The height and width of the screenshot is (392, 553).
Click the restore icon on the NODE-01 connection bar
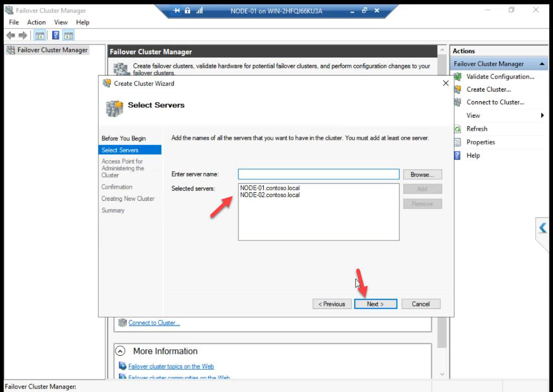click(365, 11)
